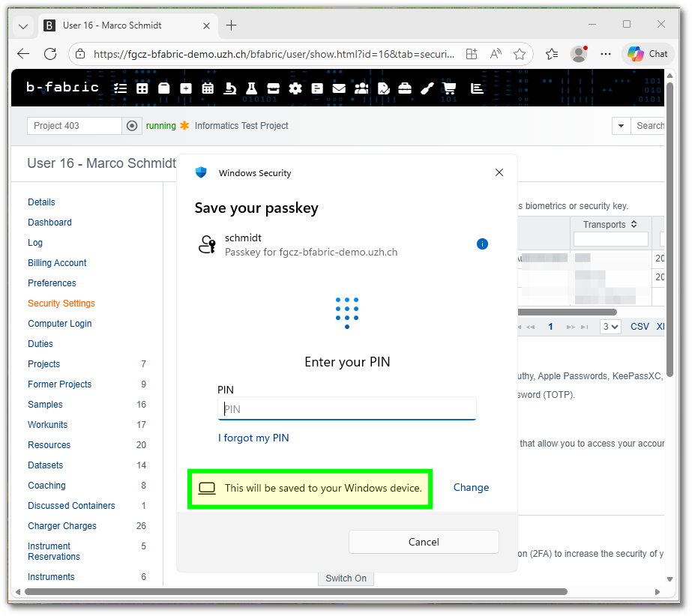Click the note document icon in toolbar

click(317, 88)
